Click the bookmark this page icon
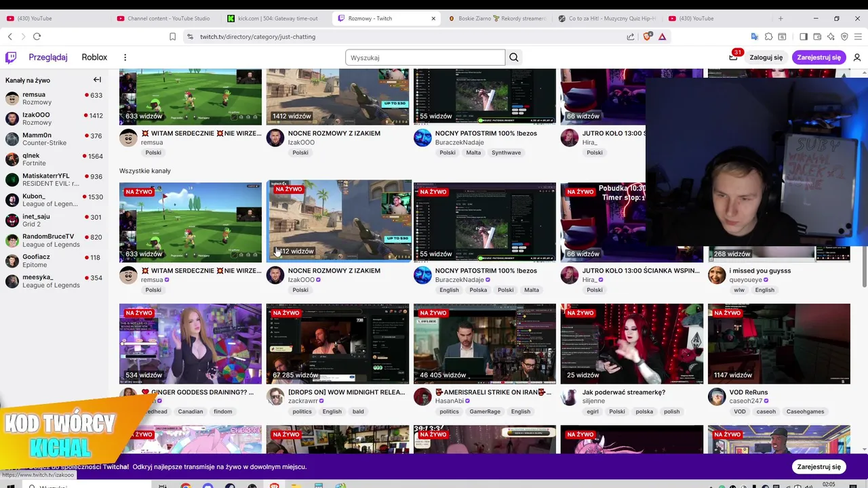Screen dimensions: 868x488 click(172, 37)
